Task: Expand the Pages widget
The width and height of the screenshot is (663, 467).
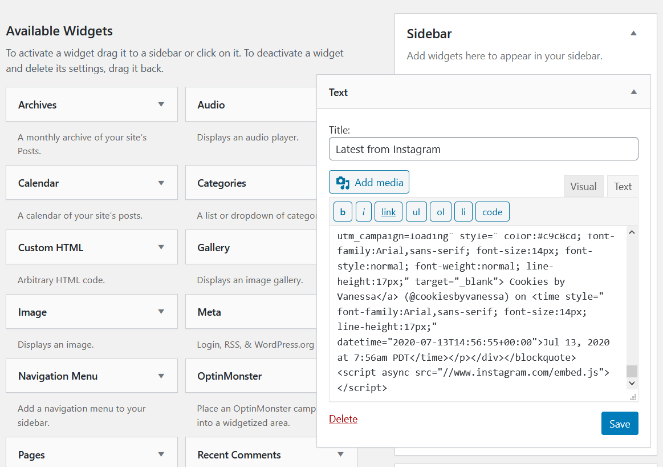Action: pos(161,454)
